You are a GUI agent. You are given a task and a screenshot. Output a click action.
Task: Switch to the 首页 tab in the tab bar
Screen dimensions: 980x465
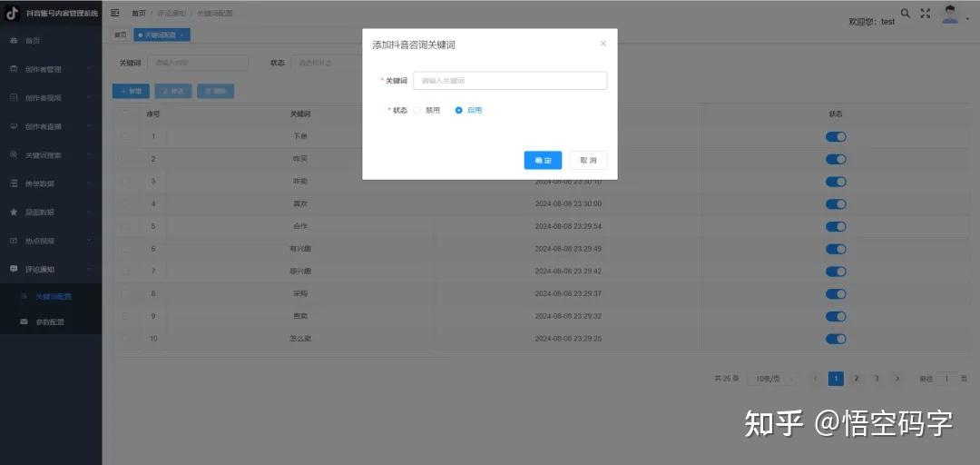pos(120,35)
